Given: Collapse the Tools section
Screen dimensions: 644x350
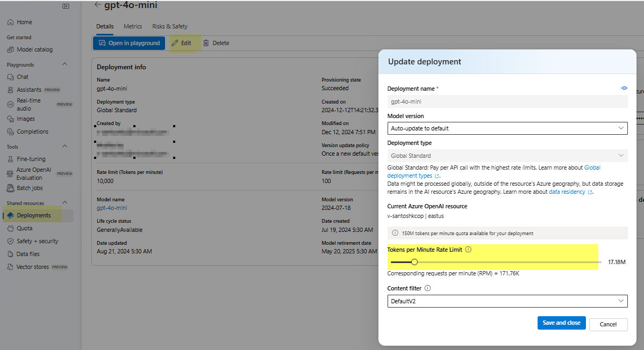Looking at the screenshot, I should pos(65,147).
